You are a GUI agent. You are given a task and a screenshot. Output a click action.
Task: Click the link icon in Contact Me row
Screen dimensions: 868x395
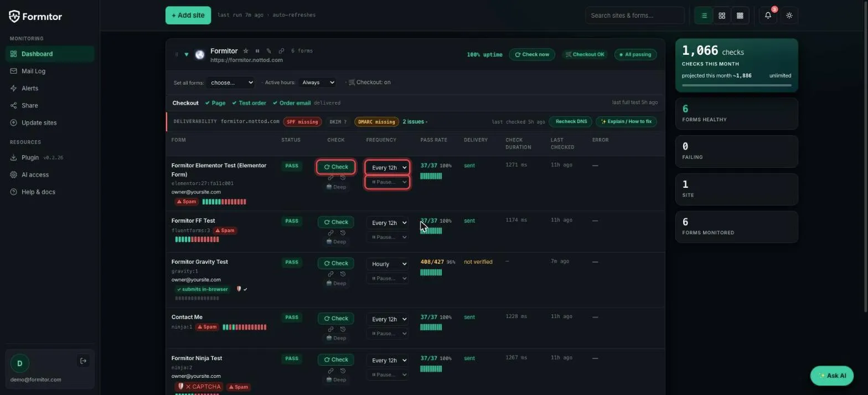click(330, 329)
